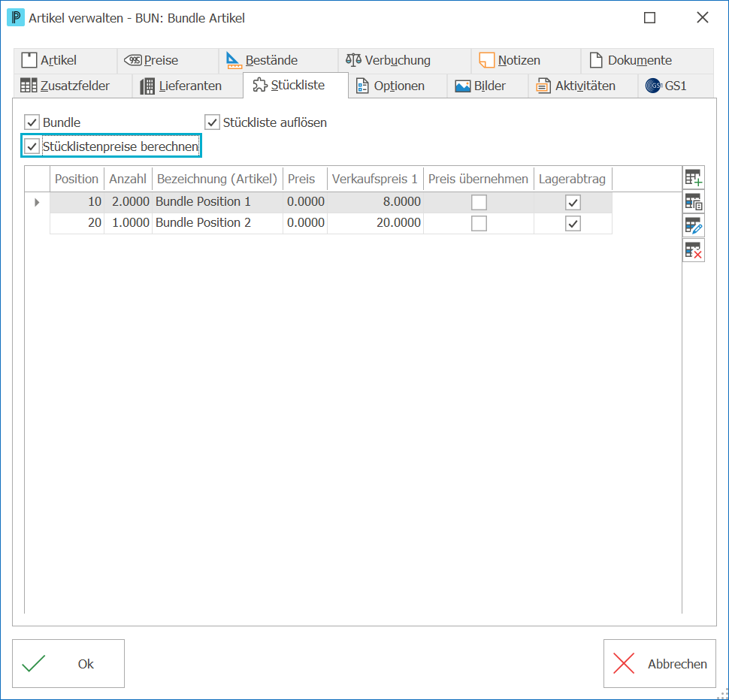Image resolution: width=729 pixels, height=700 pixels.
Task: Click the 2.0000 Anzahl cell
Action: tap(129, 202)
